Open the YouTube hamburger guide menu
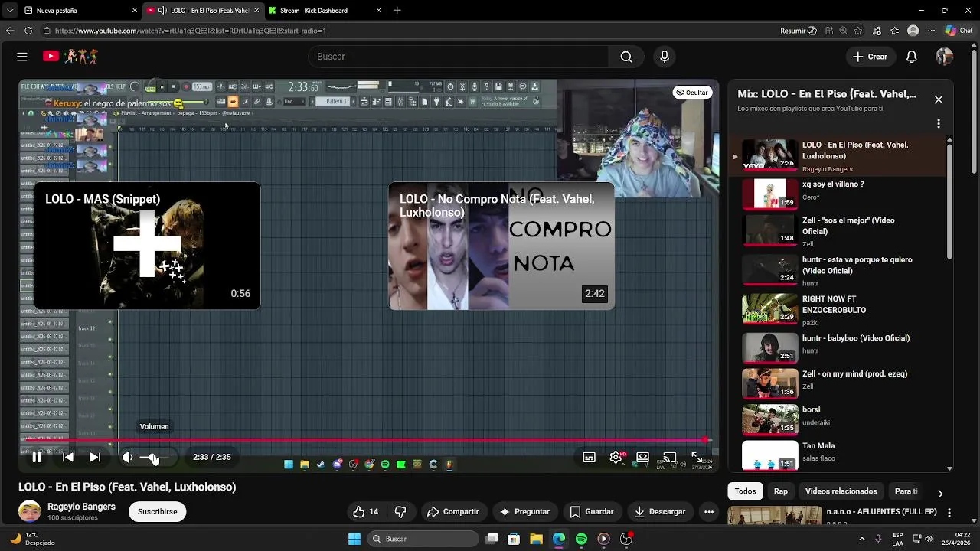Screen dimensions: 980x551 pos(22,57)
